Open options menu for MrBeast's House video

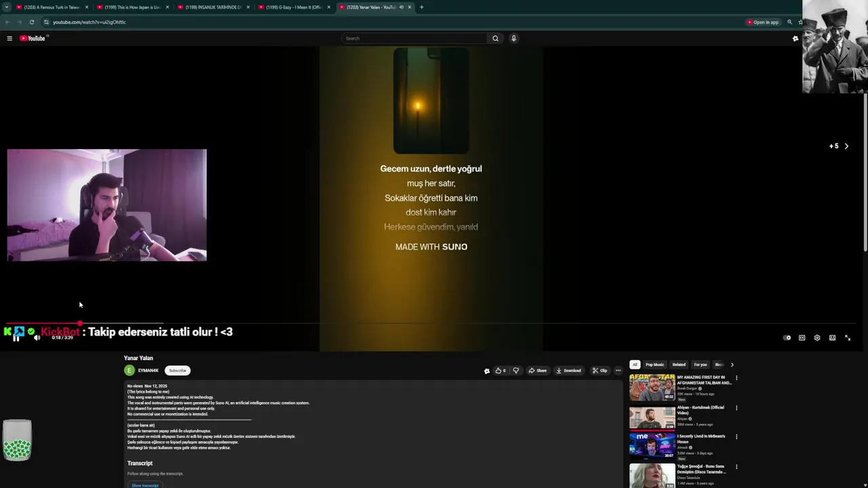tap(736, 437)
